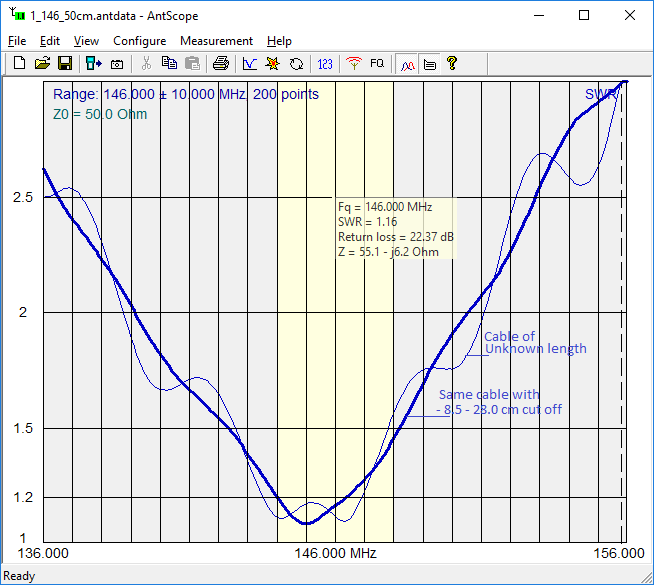This screenshot has height=585, width=654.
Task: Open the help question mark icon
Action: pyautogui.click(x=452, y=63)
